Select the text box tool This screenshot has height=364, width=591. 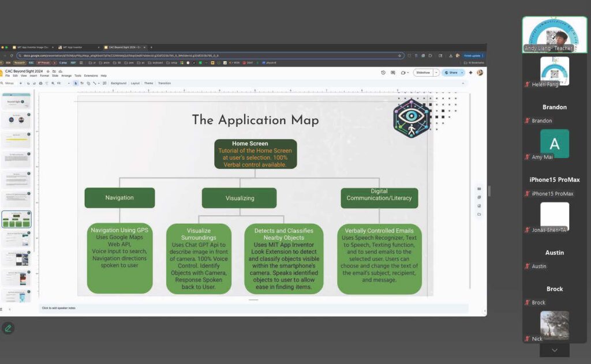click(81, 83)
